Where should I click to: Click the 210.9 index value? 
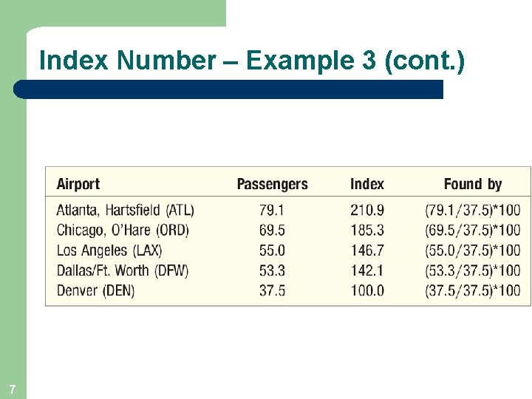367,211
